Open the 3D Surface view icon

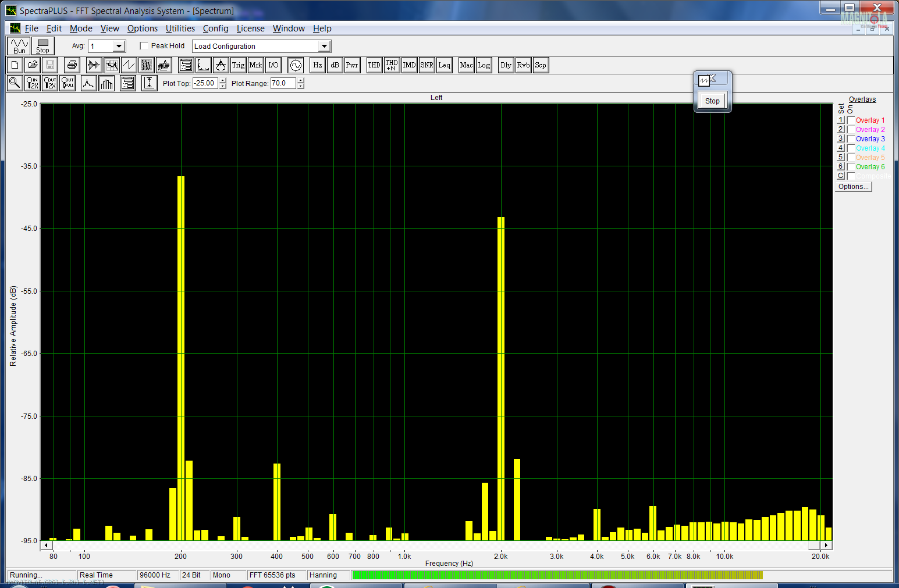[x=164, y=65]
